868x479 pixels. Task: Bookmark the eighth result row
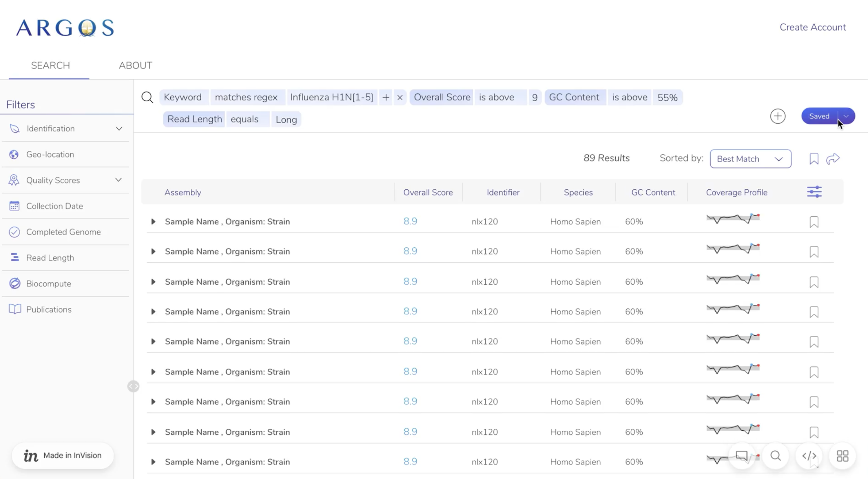click(x=814, y=432)
